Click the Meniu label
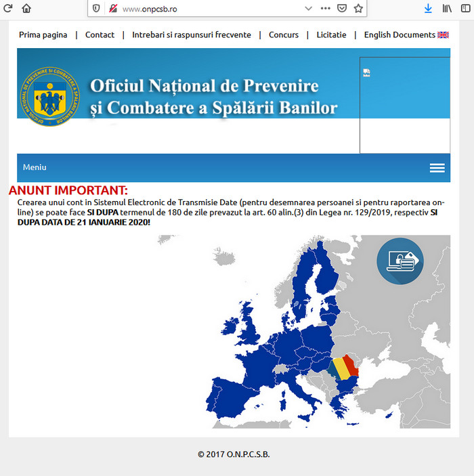 coord(35,167)
